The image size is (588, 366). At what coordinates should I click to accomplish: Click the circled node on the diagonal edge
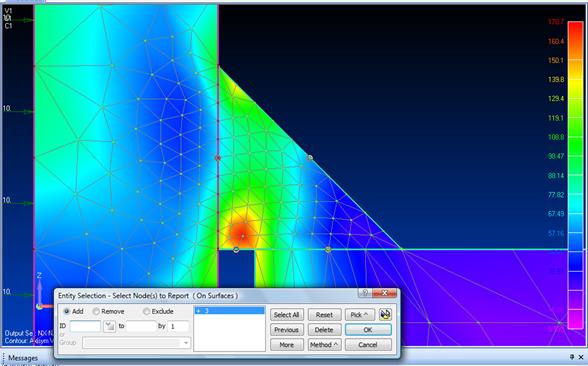(310, 158)
